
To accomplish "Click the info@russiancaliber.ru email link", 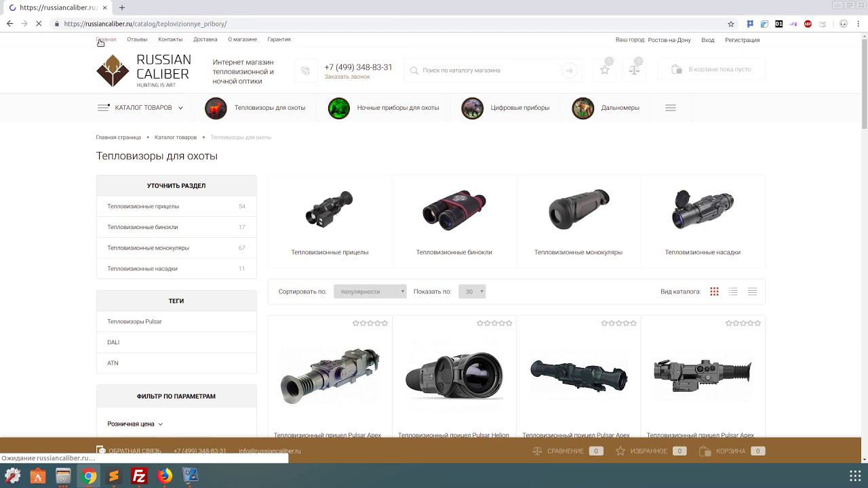I will pyautogui.click(x=270, y=451).
